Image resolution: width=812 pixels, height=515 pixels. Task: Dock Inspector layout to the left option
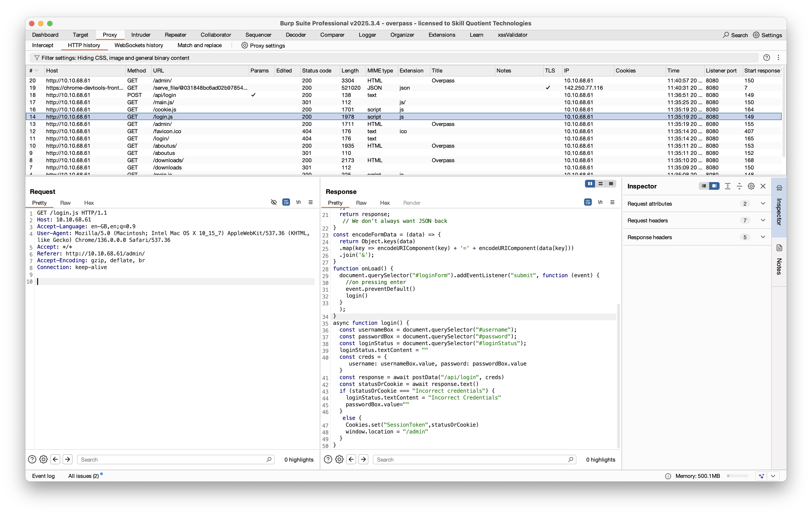[704, 186]
